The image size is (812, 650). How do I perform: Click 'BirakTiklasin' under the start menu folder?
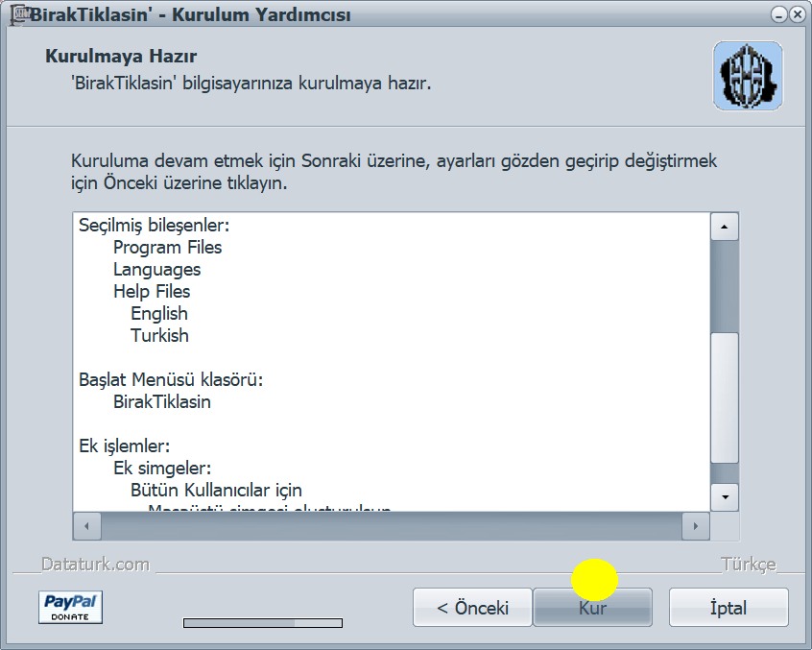pos(162,402)
